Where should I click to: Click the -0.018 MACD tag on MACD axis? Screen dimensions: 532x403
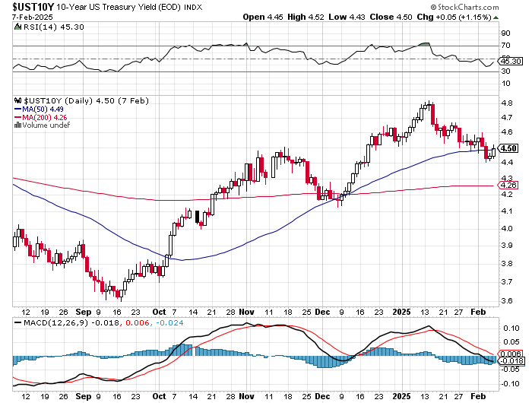[x=511, y=361]
